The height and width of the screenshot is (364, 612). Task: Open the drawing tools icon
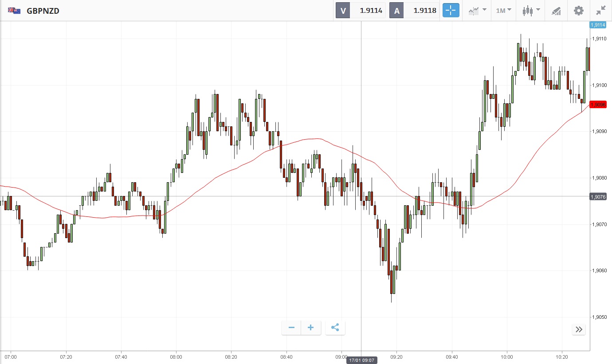556,11
